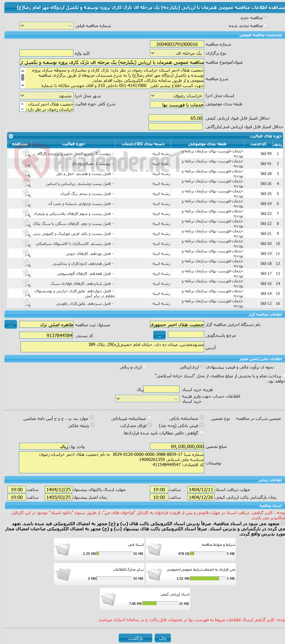Open view icon for row bld-23
This screenshot has width=285, height=644.
[26, 214]
